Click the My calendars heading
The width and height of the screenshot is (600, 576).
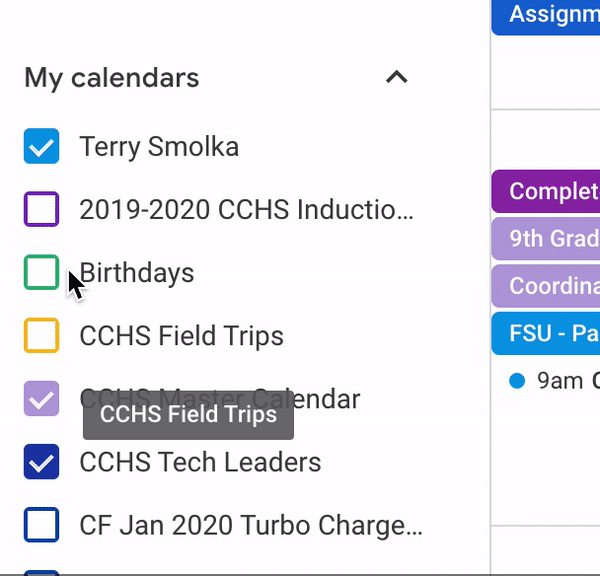[x=112, y=78]
